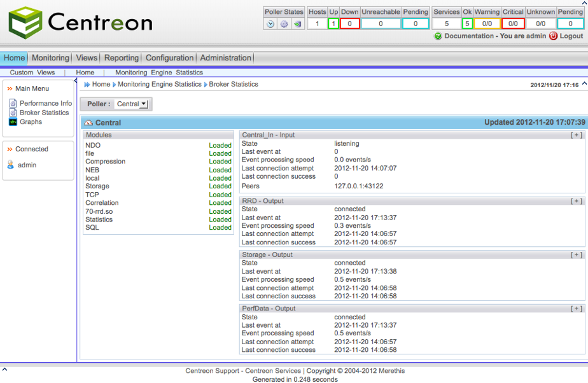Click the Performance Info document icon
The image size is (588, 383).
coord(13,103)
